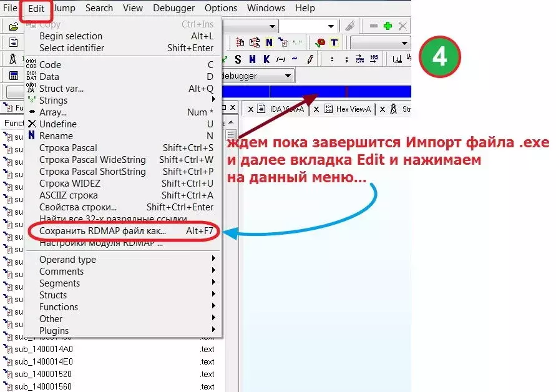Close the Functions window panel
This screenshot has width=556, height=392.
(233, 107)
